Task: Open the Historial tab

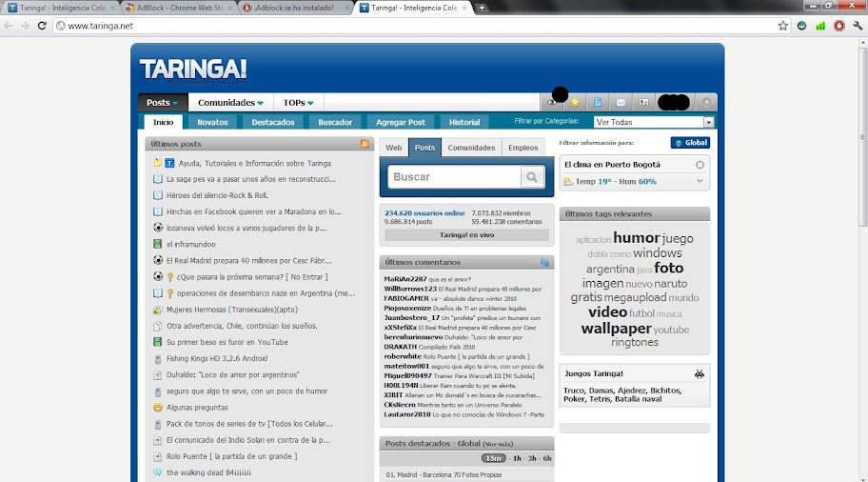Action: (x=464, y=122)
